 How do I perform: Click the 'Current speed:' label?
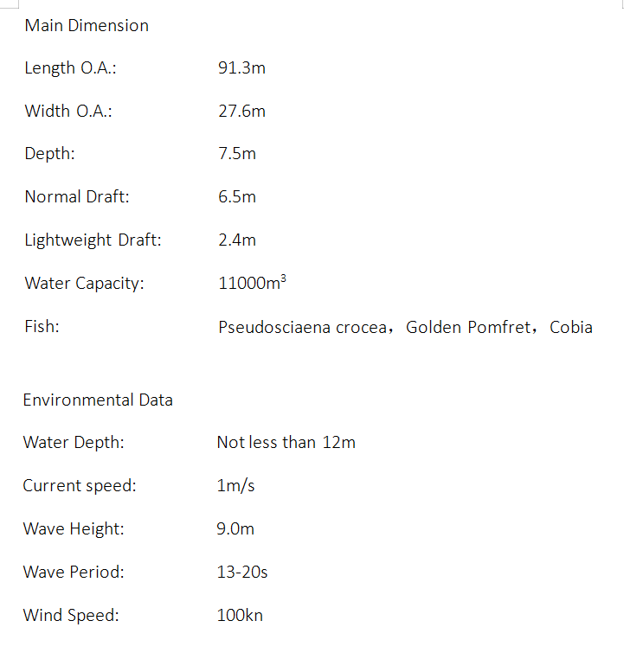click(80, 486)
